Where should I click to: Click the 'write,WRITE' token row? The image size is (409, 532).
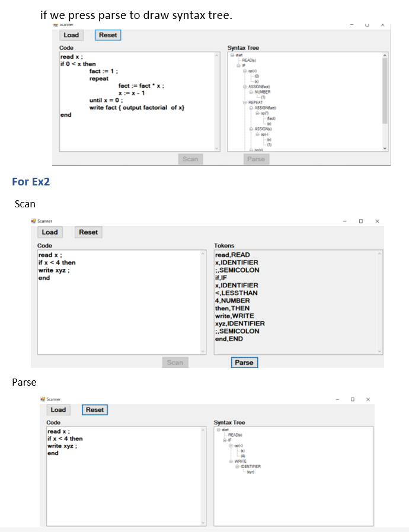pos(234,316)
